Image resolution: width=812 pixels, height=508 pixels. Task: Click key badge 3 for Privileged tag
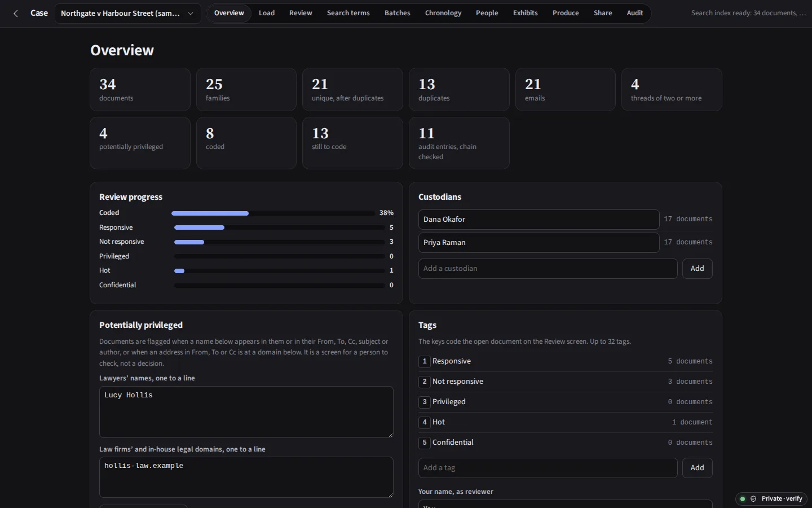pos(425,402)
